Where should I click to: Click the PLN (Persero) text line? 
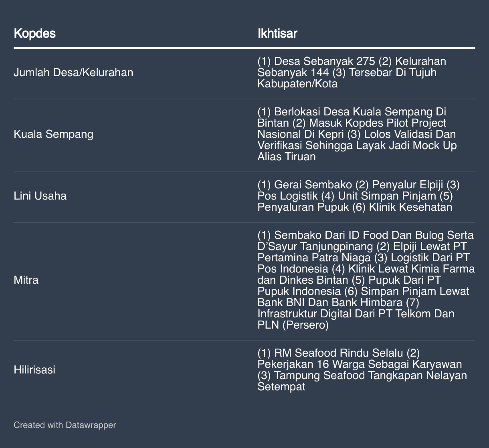293,325
